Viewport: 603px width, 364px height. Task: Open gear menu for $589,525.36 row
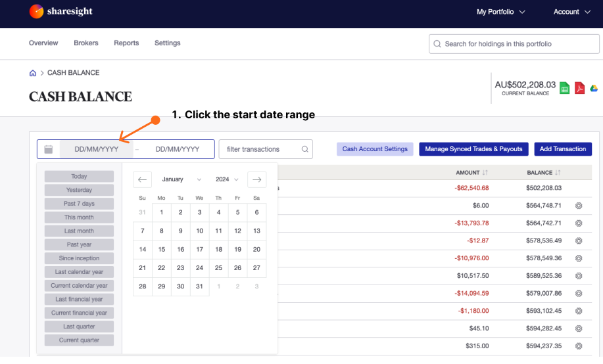click(x=579, y=276)
